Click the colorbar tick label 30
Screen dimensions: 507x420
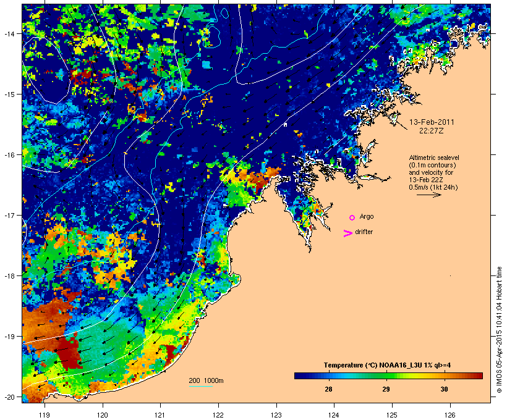pos(444,389)
